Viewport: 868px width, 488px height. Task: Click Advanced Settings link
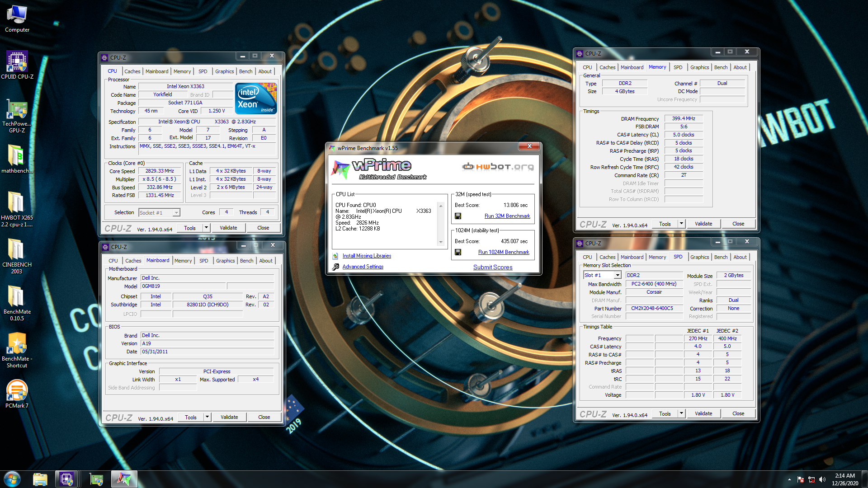click(363, 267)
